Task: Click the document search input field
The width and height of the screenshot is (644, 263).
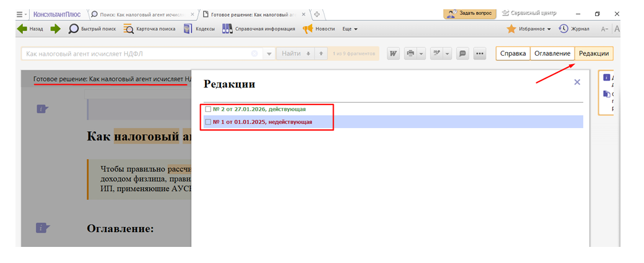Action: 136,54
